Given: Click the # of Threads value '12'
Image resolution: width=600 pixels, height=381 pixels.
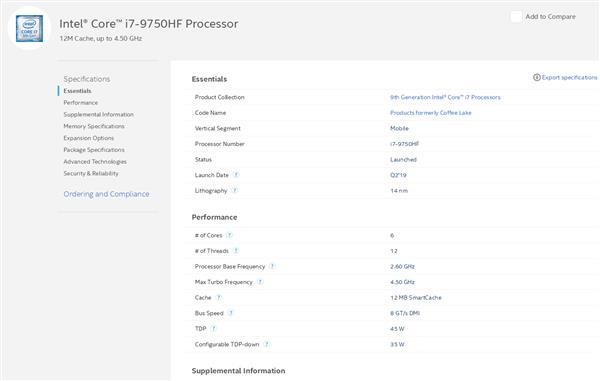Looking at the screenshot, I should point(394,251).
